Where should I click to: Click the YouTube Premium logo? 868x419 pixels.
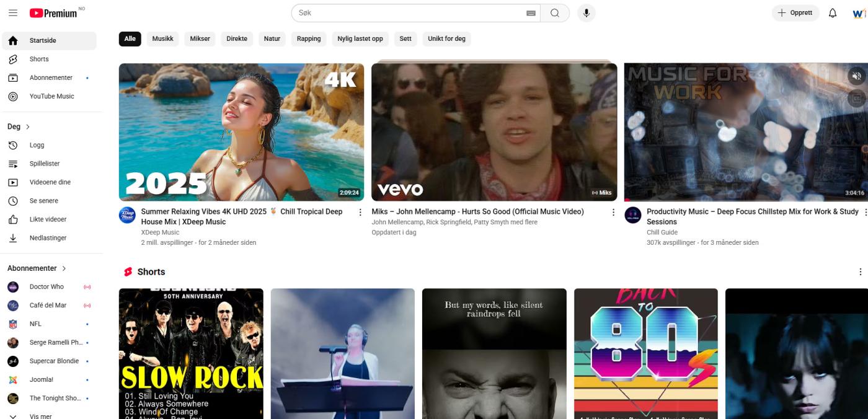(53, 12)
